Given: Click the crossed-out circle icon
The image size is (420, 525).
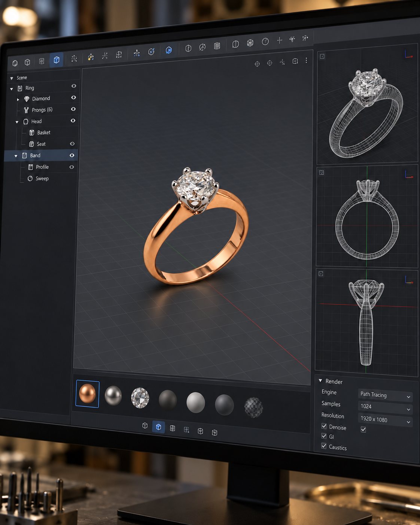Looking at the screenshot, I should point(203,47).
